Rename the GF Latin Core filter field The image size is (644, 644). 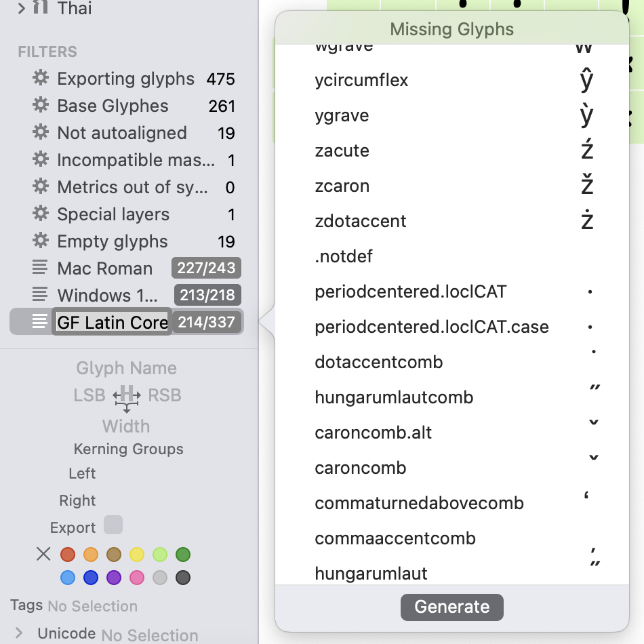[110, 322]
